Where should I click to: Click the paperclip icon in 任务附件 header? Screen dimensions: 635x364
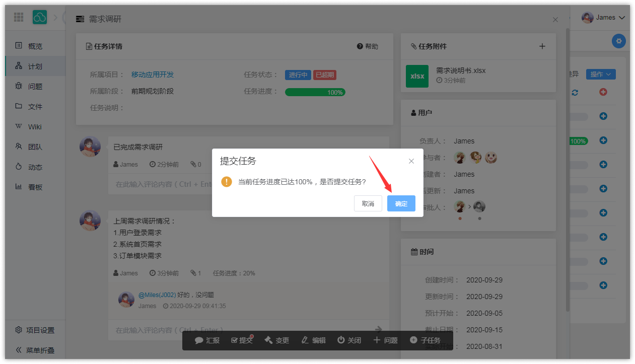click(414, 46)
